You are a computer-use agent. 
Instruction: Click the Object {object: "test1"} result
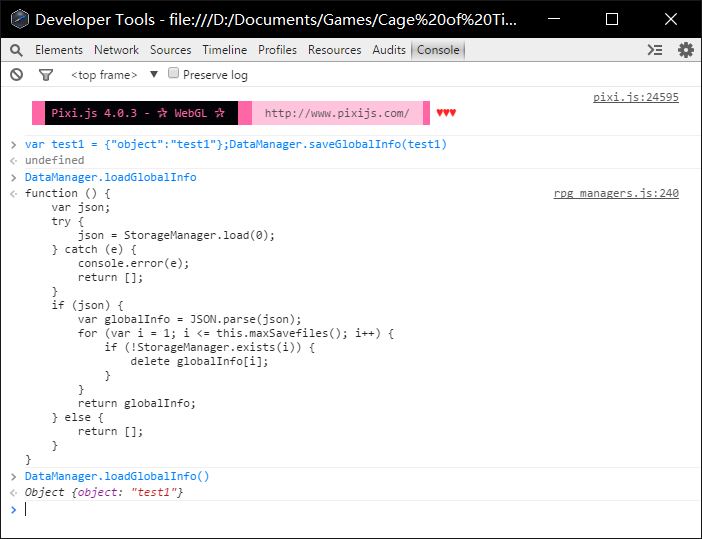(104, 492)
